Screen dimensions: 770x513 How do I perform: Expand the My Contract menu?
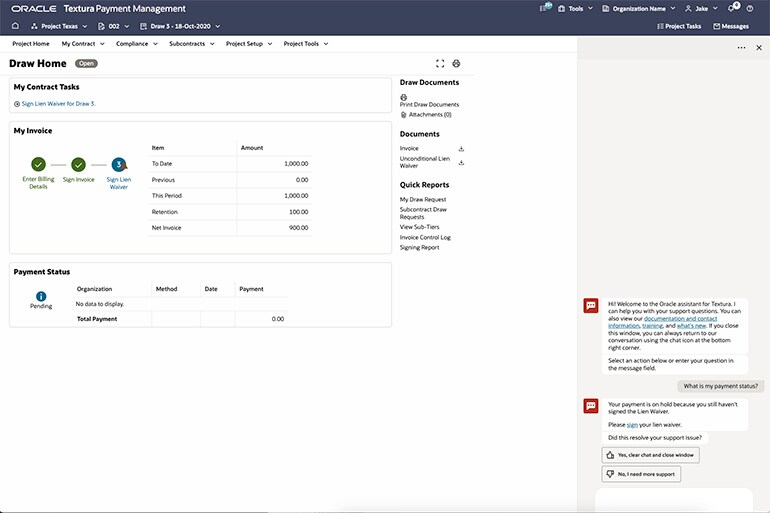pyautogui.click(x=83, y=44)
